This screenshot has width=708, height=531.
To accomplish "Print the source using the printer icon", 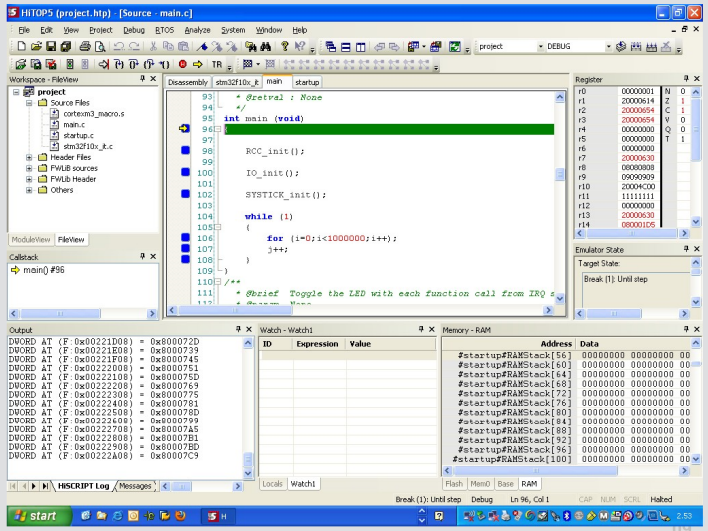I will [85, 46].
